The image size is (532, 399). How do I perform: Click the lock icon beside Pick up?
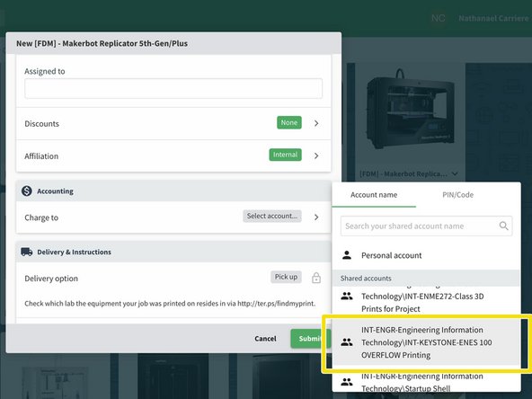click(316, 278)
